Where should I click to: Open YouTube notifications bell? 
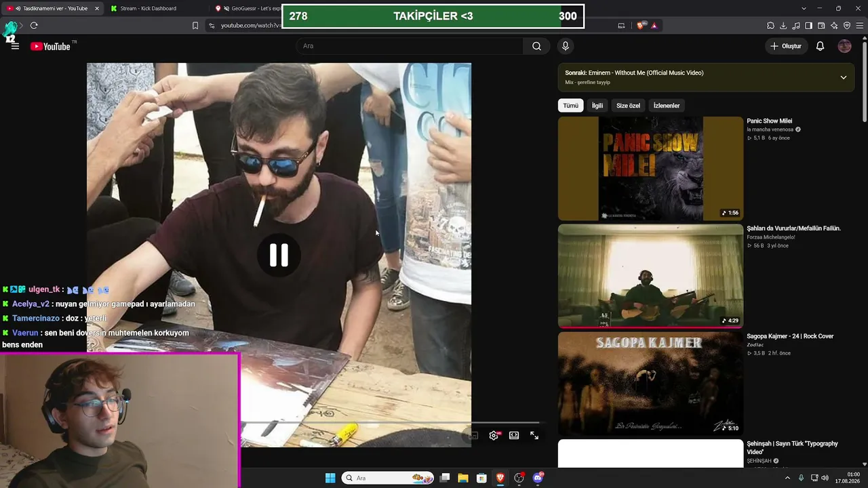click(x=820, y=46)
